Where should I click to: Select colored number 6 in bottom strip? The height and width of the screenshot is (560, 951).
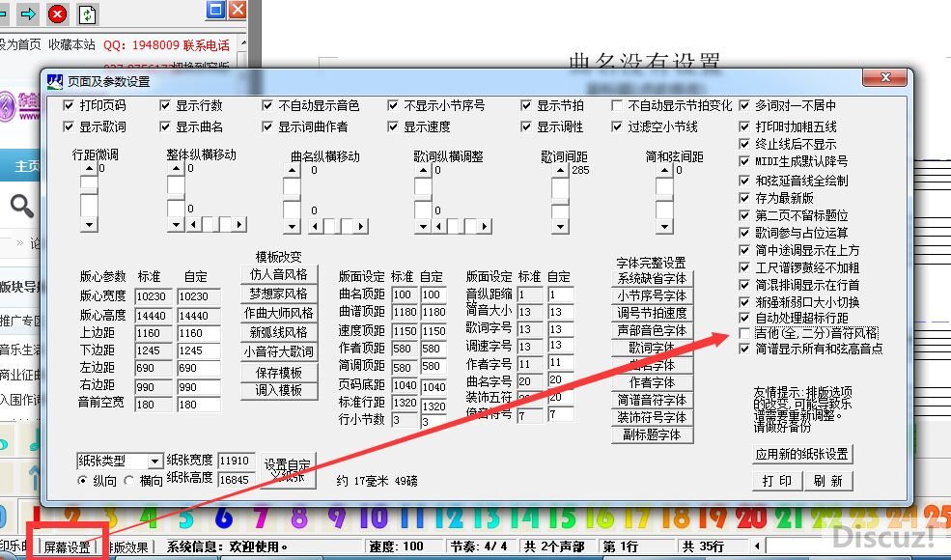click(x=224, y=518)
